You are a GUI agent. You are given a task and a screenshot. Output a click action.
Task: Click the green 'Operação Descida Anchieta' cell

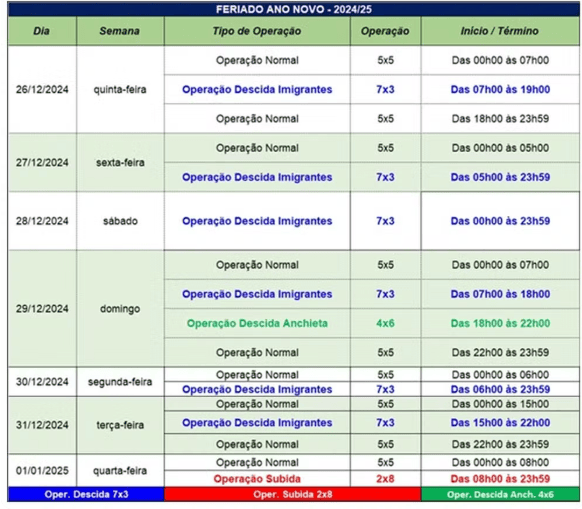tap(257, 323)
